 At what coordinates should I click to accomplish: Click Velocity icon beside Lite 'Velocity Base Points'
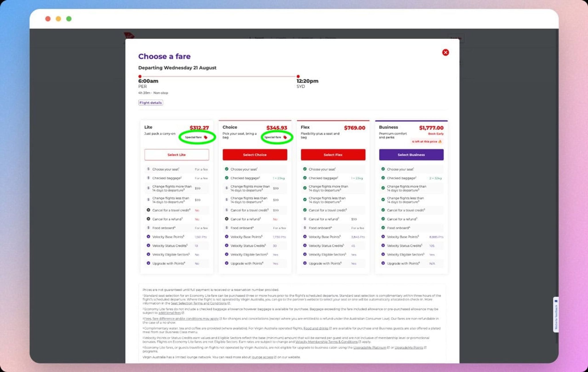click(148, 237)
